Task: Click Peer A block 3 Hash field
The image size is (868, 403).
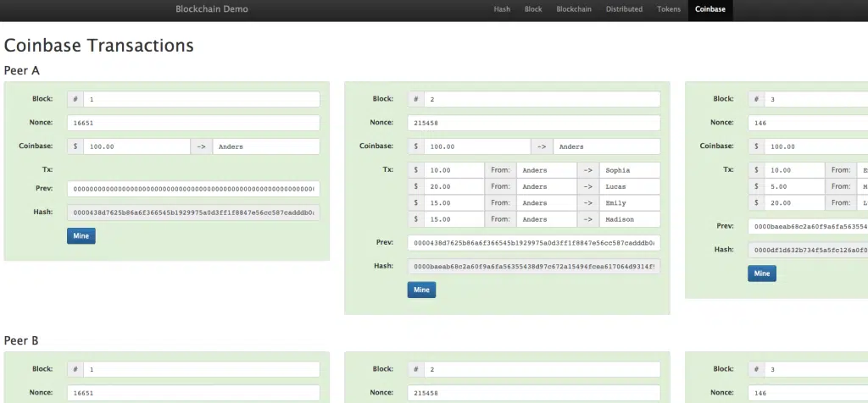Action: point(808,250)
